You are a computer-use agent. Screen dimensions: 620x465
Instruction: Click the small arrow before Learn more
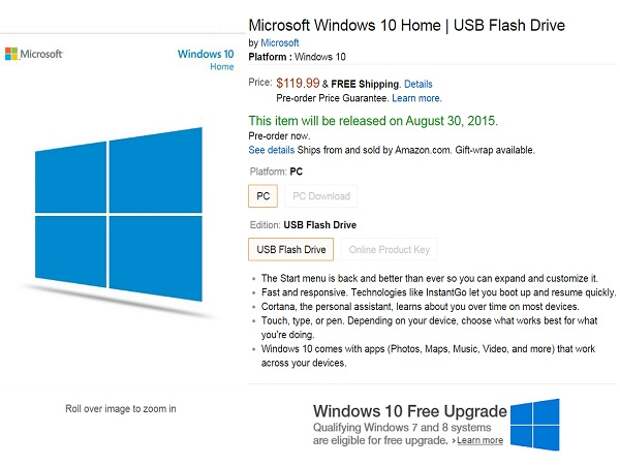[x=454, y=440]
